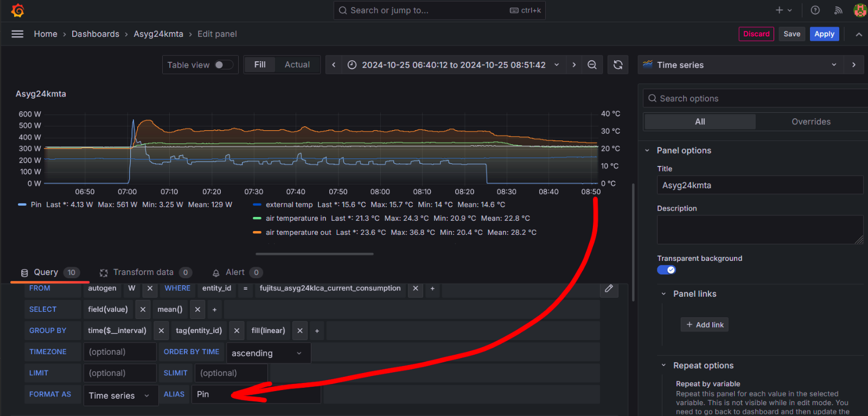Click the Discard button
This screenshot has width=868, height=416.
[x=756, y=34]
